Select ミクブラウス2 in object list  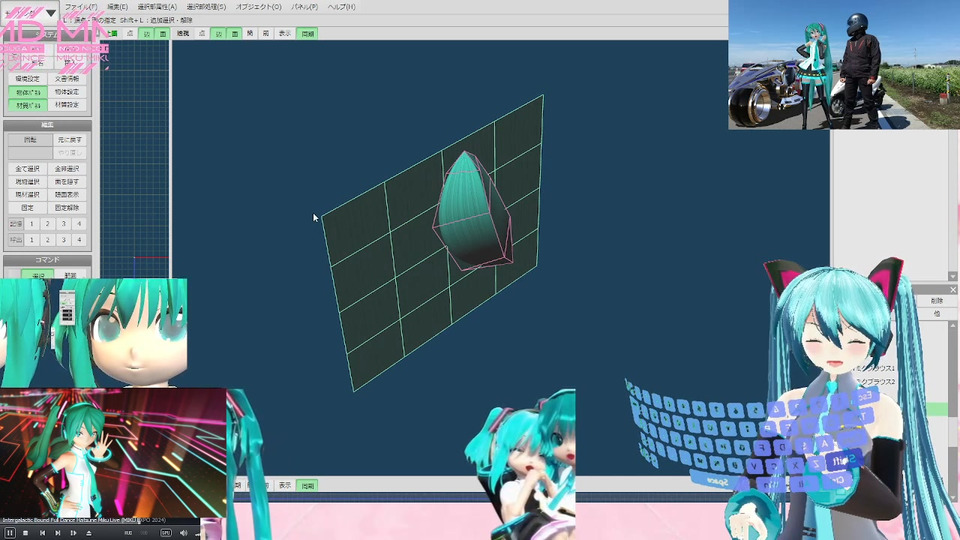(x=877, y=381)
